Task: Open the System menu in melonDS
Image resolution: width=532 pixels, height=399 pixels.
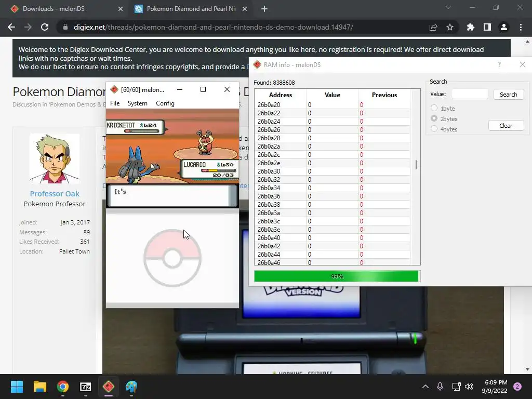Action: (137, 103)
